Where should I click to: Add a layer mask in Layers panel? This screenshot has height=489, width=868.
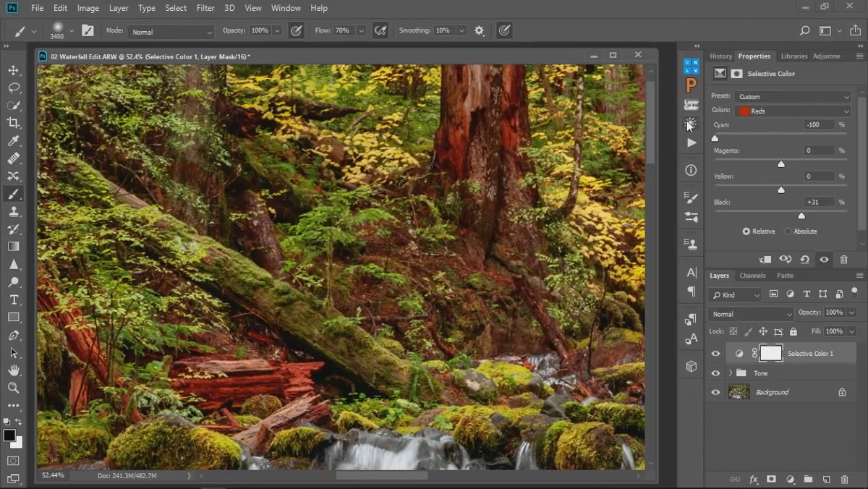click(x=772, y=479)
